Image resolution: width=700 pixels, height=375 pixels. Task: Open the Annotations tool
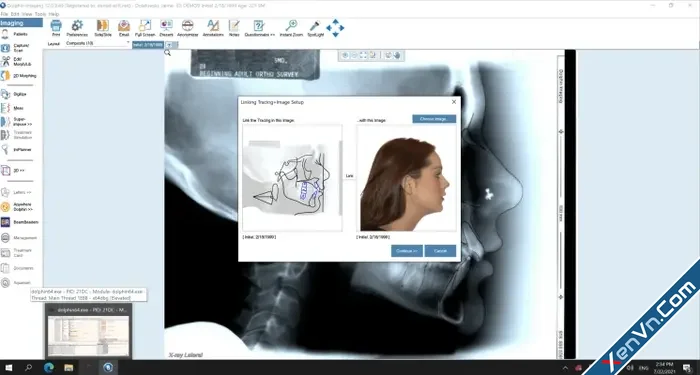(213, 28)
